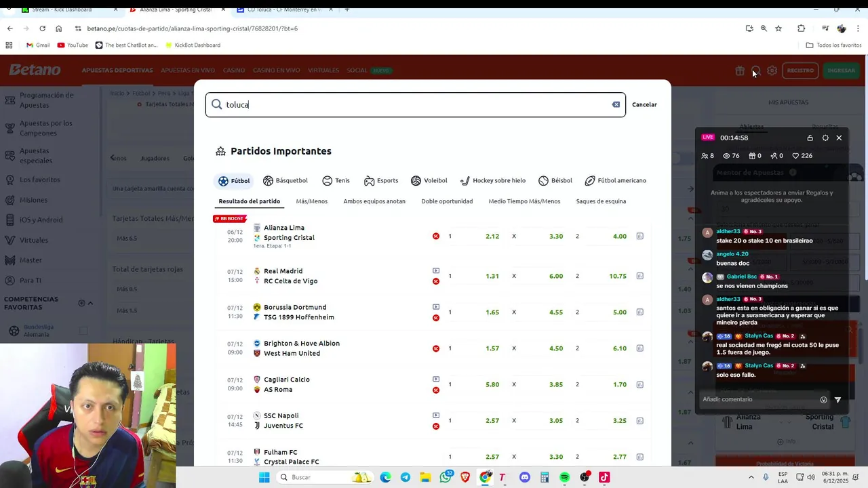Click odds 2.12 for Alianza Lima win
Viewport: 868px width, 488px height.
click(492, 237)
